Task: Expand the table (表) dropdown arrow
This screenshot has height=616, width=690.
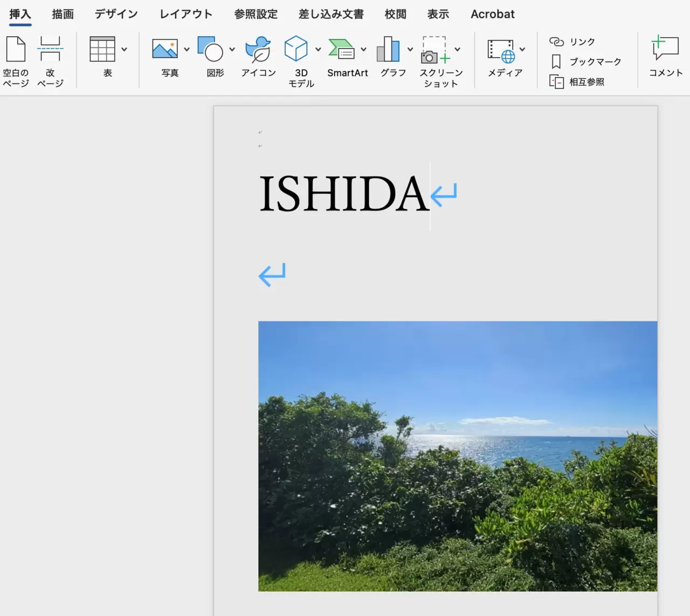Action: tap(125, 50)
